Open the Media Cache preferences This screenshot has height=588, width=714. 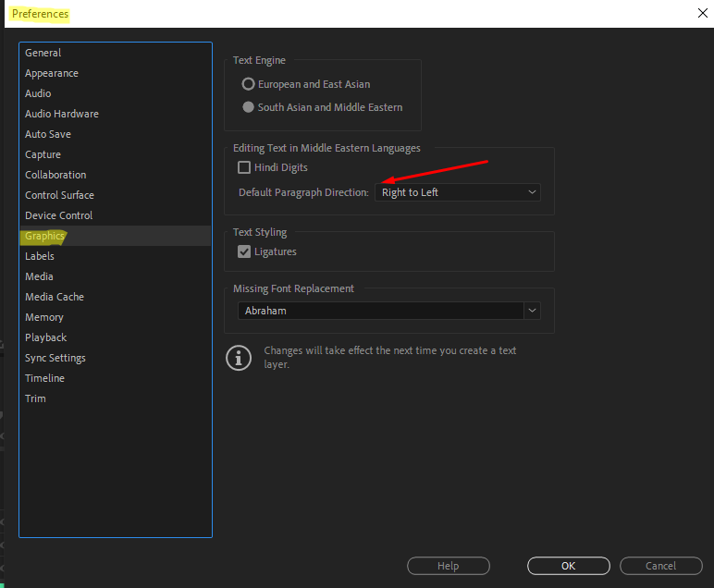[55, 297]
